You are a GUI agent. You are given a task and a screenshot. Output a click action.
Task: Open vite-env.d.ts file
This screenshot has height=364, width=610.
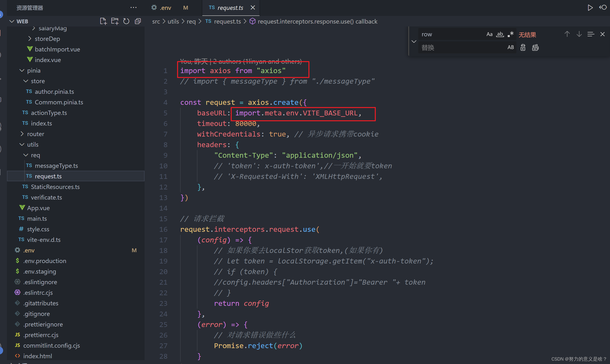[x=44, y=239]
